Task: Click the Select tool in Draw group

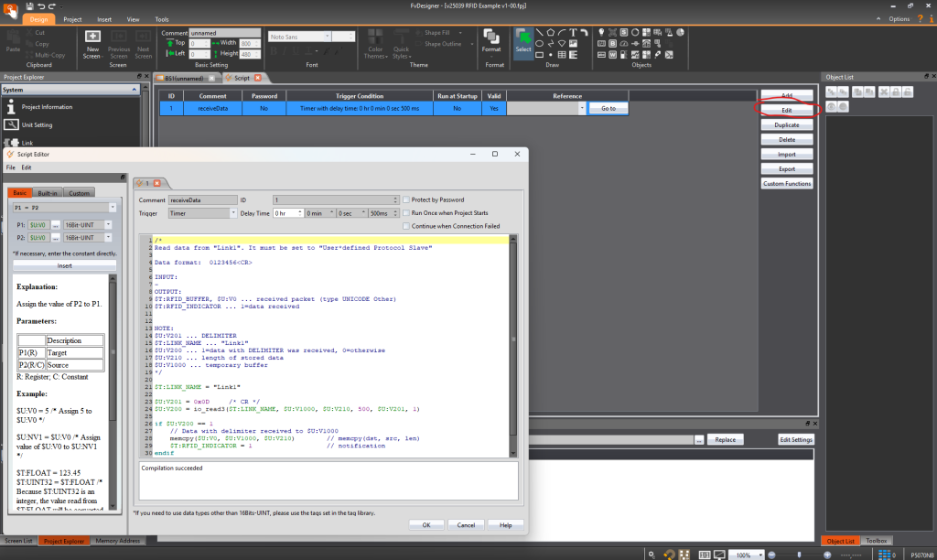Action: tap(522, 41)
